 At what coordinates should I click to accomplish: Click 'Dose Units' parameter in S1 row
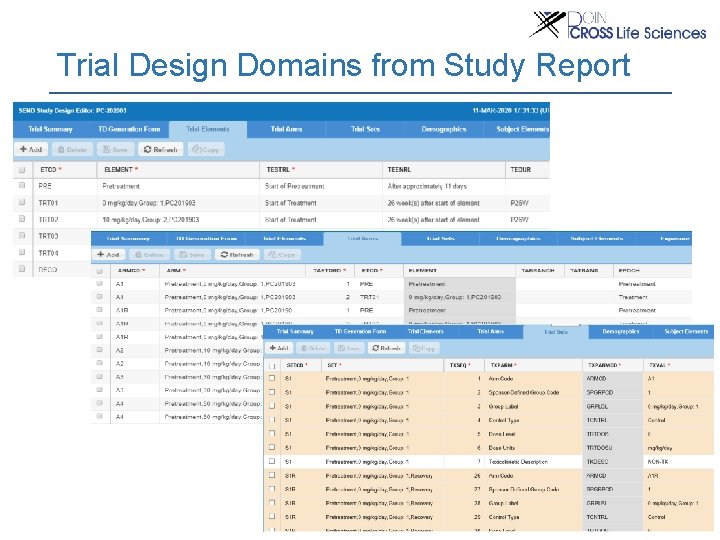click(x=501, y=448)
